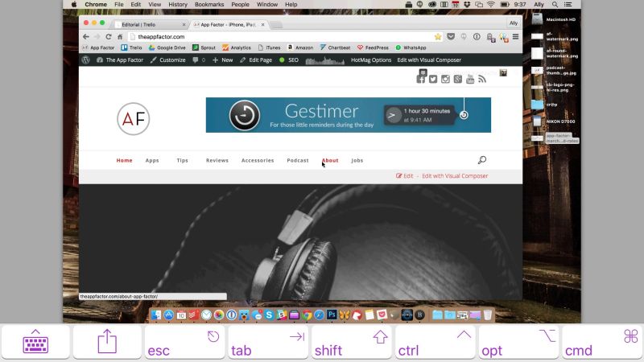The width and height of the screenshot is (644, 362).
Task: Click Edit with Visual Composer link below the nav
Action: (x=455, y=175)
